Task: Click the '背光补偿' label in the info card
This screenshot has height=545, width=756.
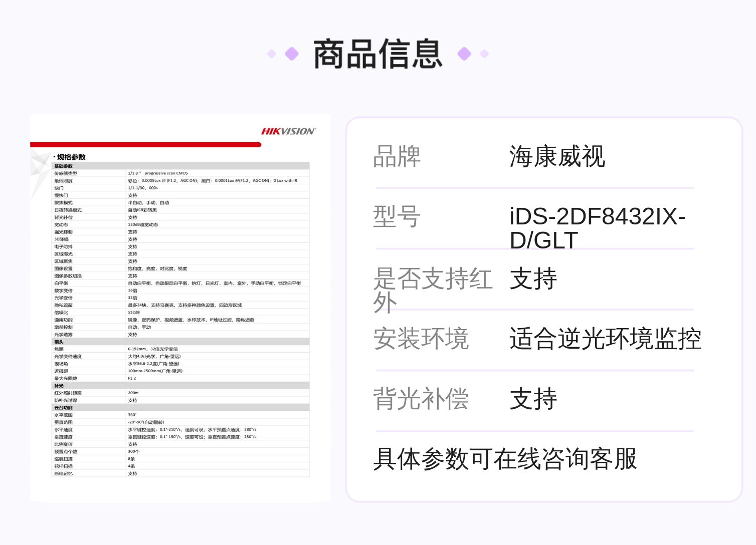Action: (421, 399)
